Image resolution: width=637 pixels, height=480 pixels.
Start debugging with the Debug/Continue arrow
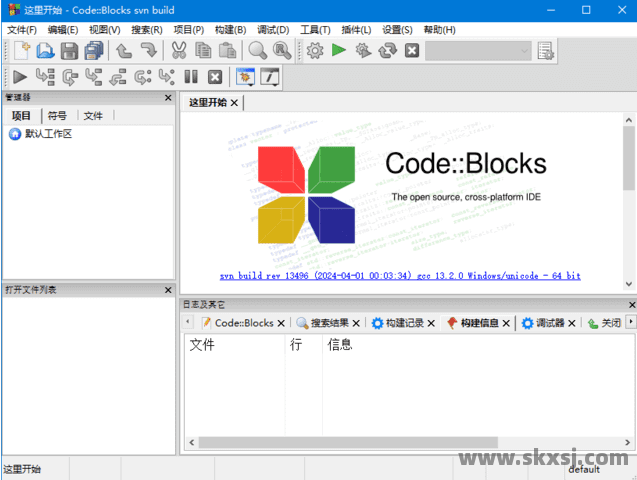point(20,77)
